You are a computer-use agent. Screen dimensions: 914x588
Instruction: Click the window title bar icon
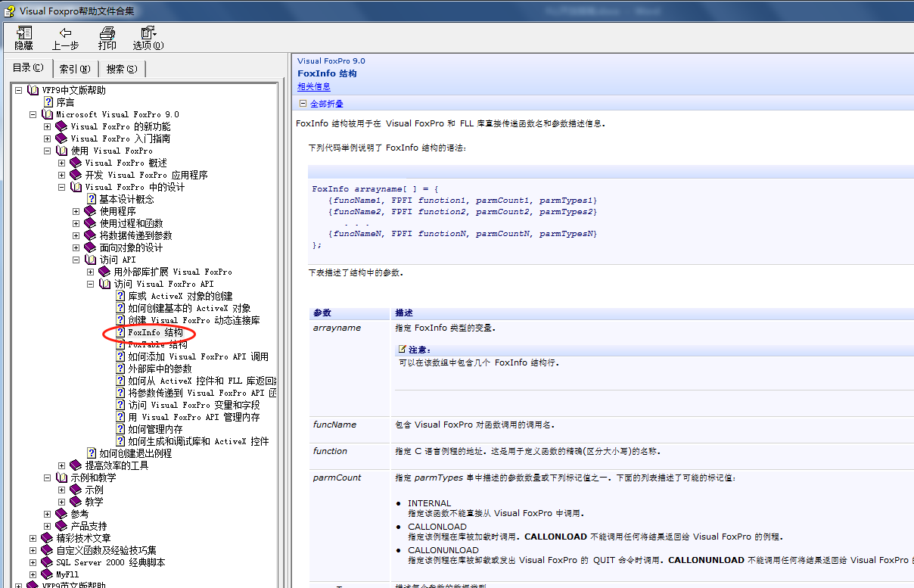coord(10,11)
